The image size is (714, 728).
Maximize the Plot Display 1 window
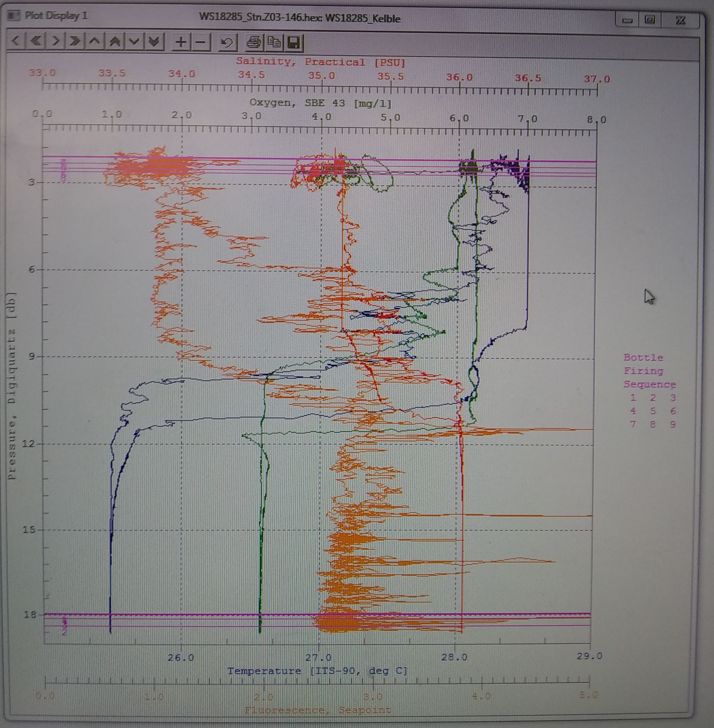click(x=650, y=20)
